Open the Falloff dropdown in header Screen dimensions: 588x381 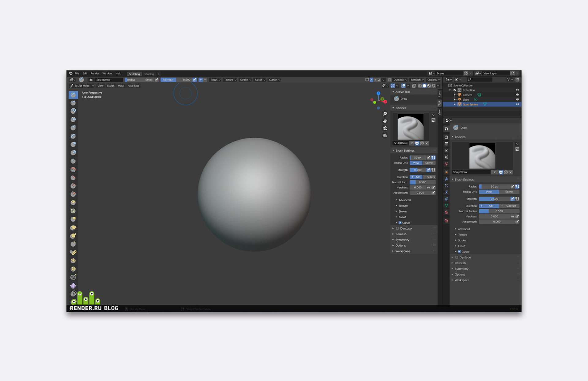pos(260,80)
